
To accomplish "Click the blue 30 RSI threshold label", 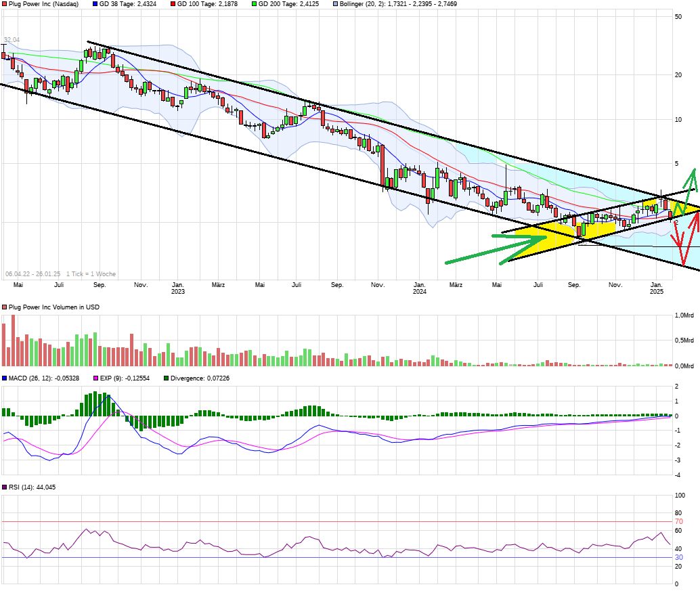I will pos(678,557).
